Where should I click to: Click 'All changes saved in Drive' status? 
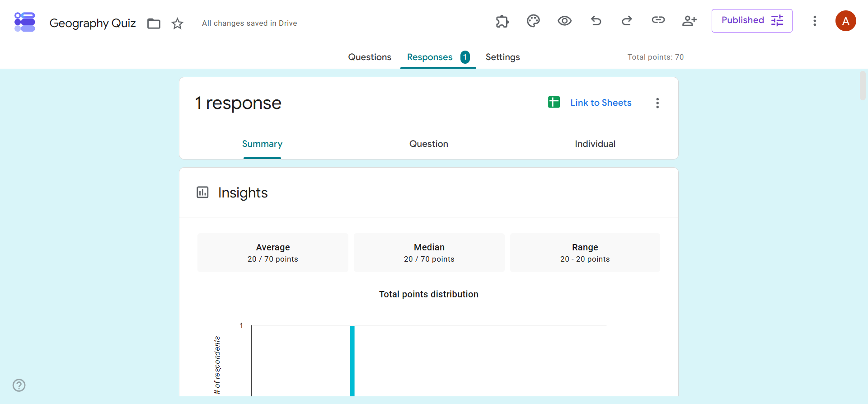pyautogui.click(x=249, y=23)
